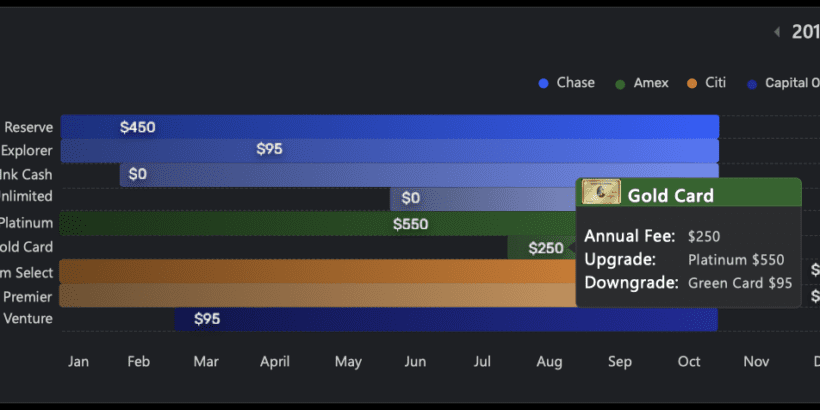Select the Venture $95 timeline bar
This screenshot has height=410, width=820.
(x=446, y=319)
